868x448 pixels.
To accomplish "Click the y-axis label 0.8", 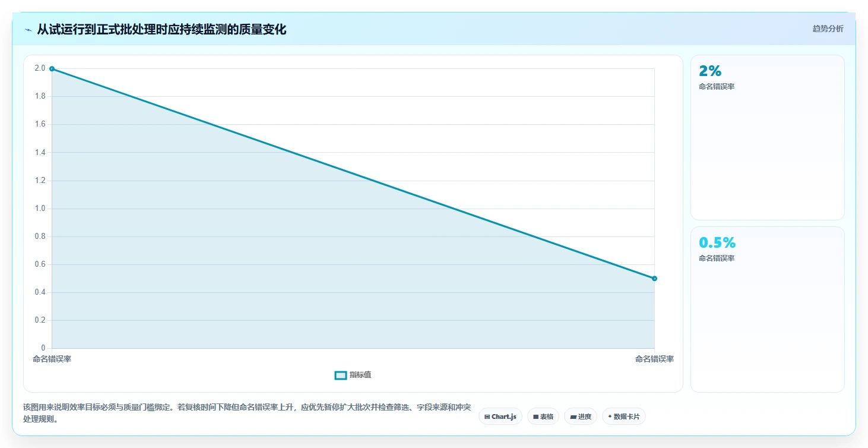I will pos(40,236).
